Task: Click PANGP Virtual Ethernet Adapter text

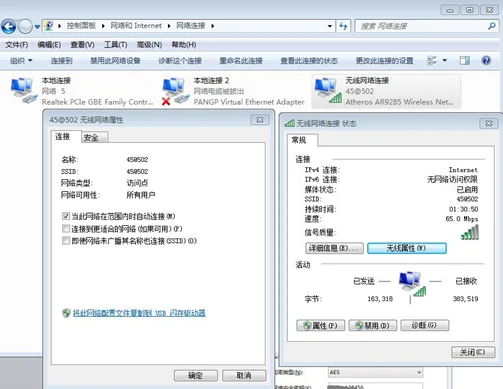Action: [249, 102]
